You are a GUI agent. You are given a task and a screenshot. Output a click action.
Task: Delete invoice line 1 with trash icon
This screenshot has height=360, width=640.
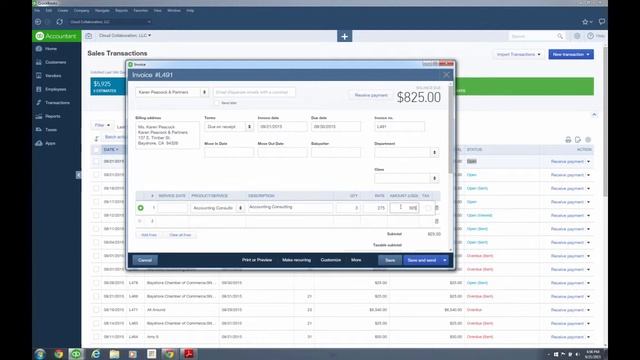436,208
